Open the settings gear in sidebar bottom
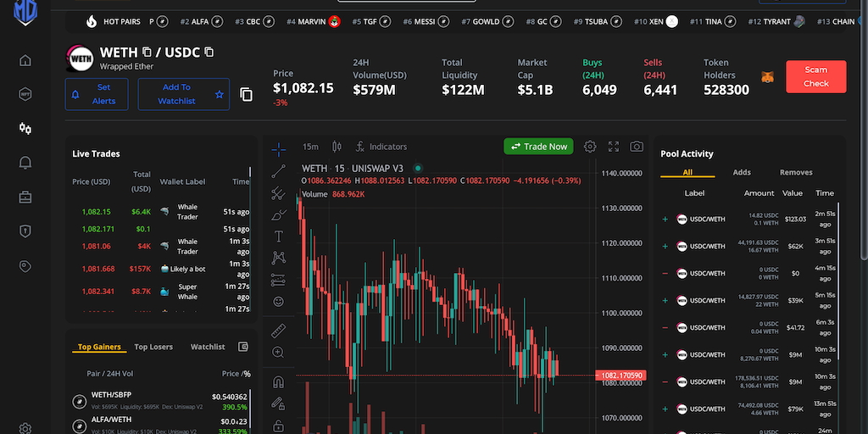The image size is (868, 434). tap(25, 428)
